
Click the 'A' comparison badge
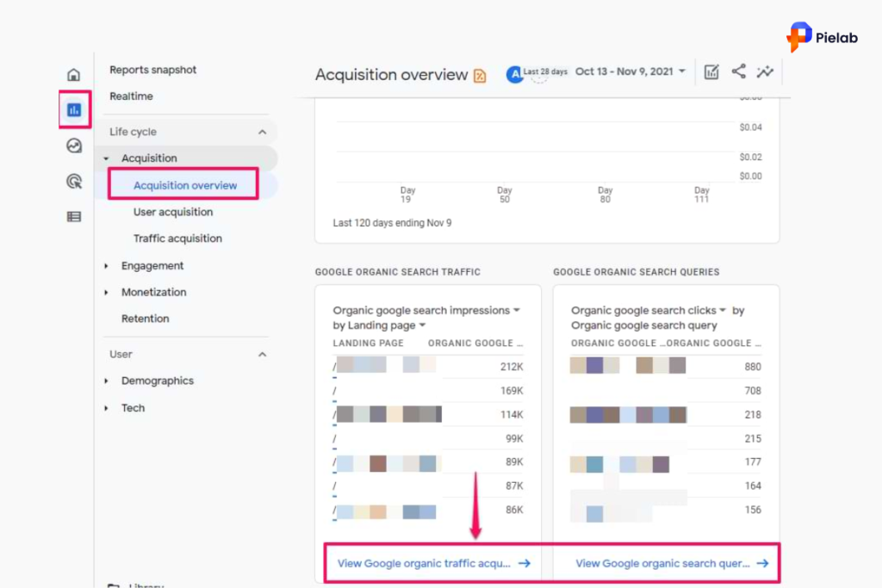point(515,74)
